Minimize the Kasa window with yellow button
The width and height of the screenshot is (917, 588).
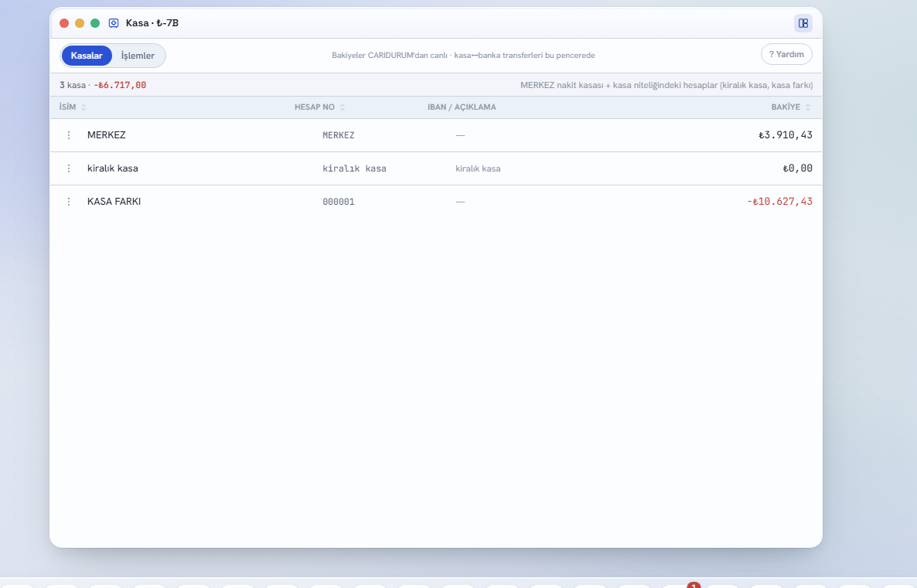(80, 23)
